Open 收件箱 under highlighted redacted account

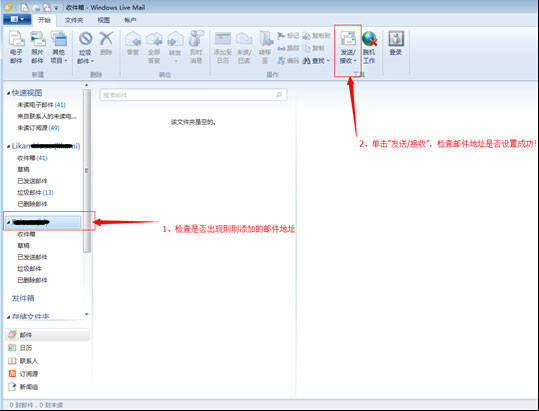pyautogui.click(x=26, y=234)
